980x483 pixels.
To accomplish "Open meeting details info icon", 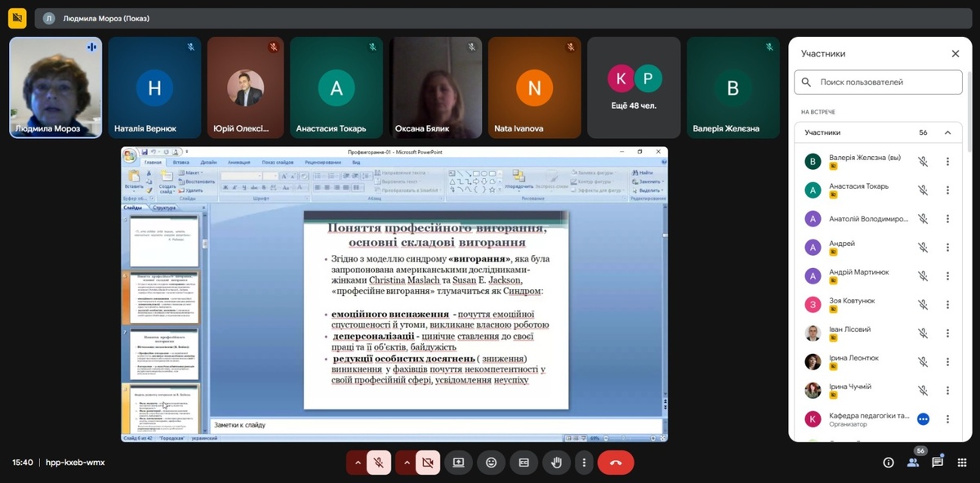I will click(x=889, y=463).
